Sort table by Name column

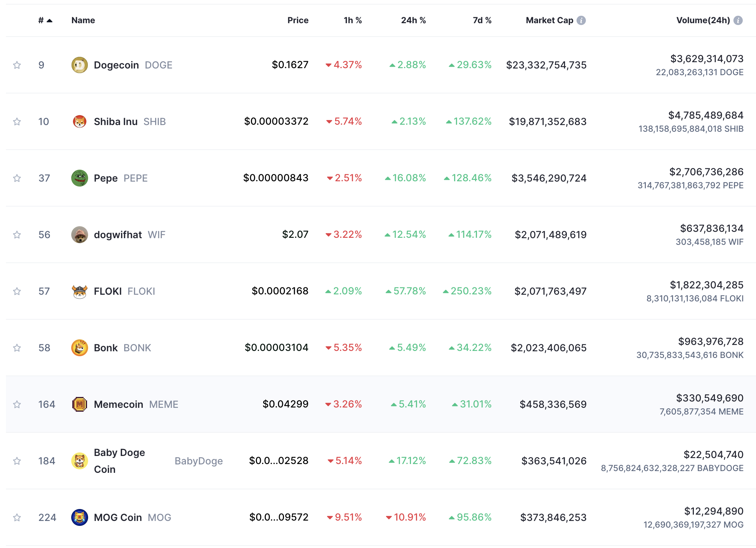coord(83,20)
